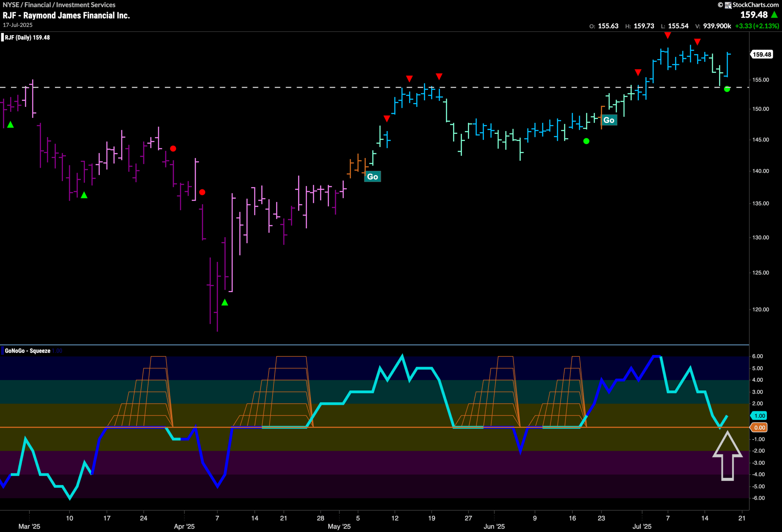Click the 120.00 price axis label
The height and width of the screenshot is (532, 782).
[761, 309]
